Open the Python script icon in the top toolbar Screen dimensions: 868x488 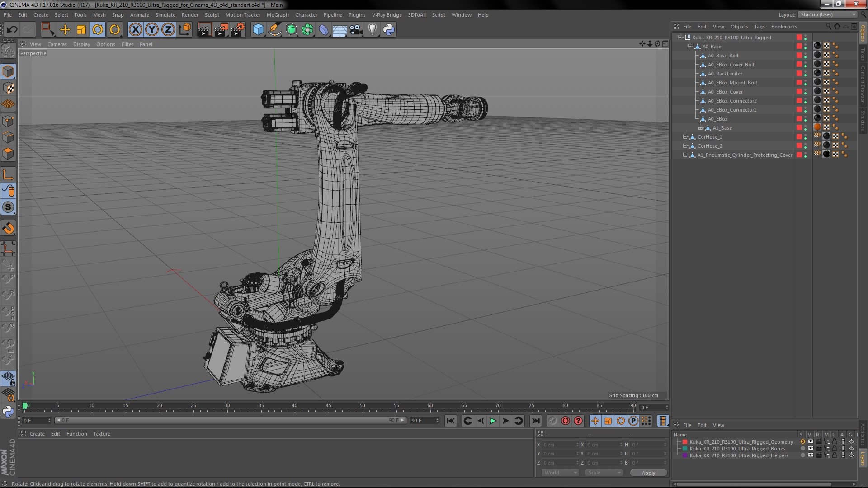[x=389, y=30]
